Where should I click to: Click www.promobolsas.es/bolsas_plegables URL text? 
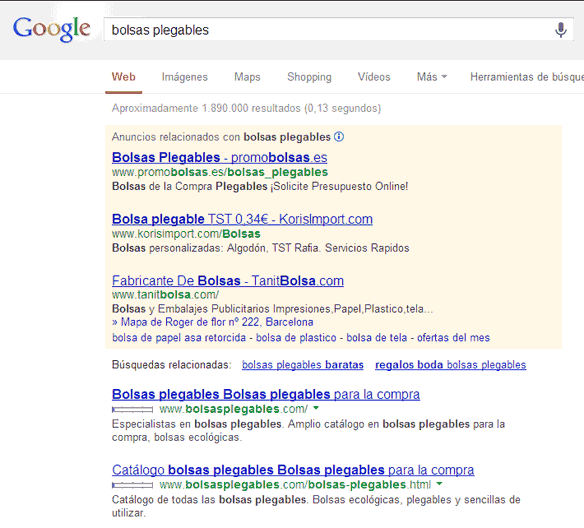220,172
